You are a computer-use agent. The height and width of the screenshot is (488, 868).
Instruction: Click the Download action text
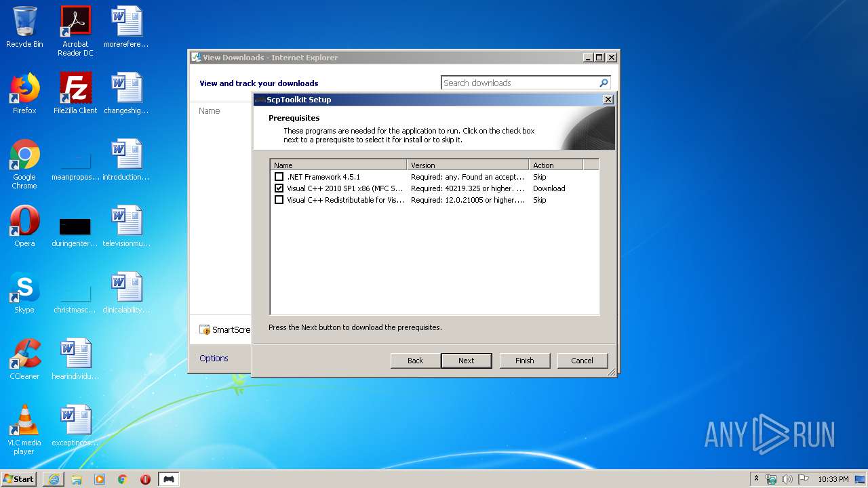point(549,188)
